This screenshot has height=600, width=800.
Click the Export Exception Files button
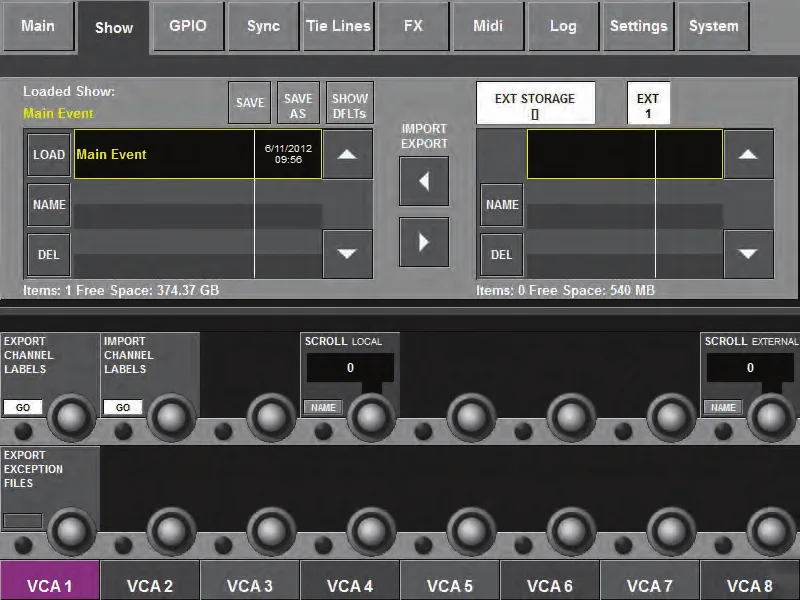(x=23, y=521)
